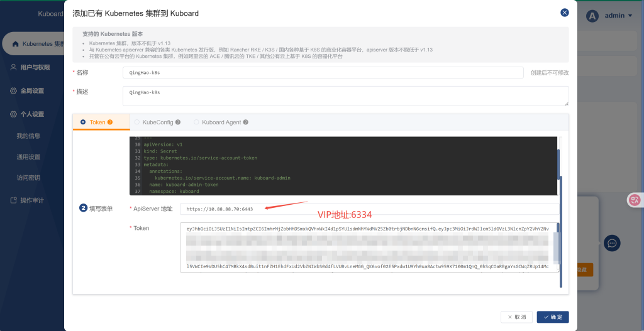Open the chat bubble floating icon
The height and width of the screenshot is (331, 644).
pyautogui.click(x=612, y=243)
